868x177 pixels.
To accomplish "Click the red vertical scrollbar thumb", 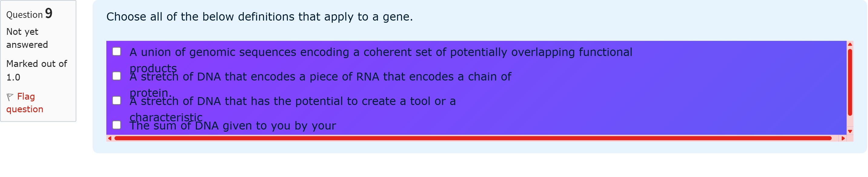I will (x=850, y=82).
